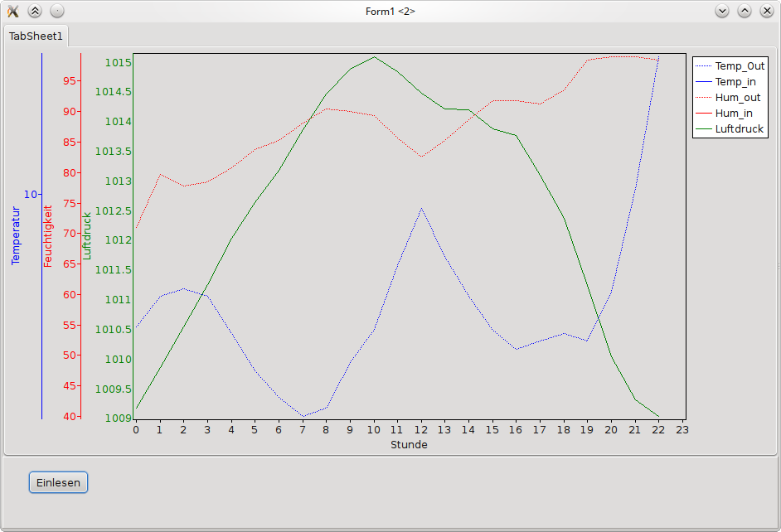
Task: Click the Form1 <2> window title text
Action: point(390,11)
